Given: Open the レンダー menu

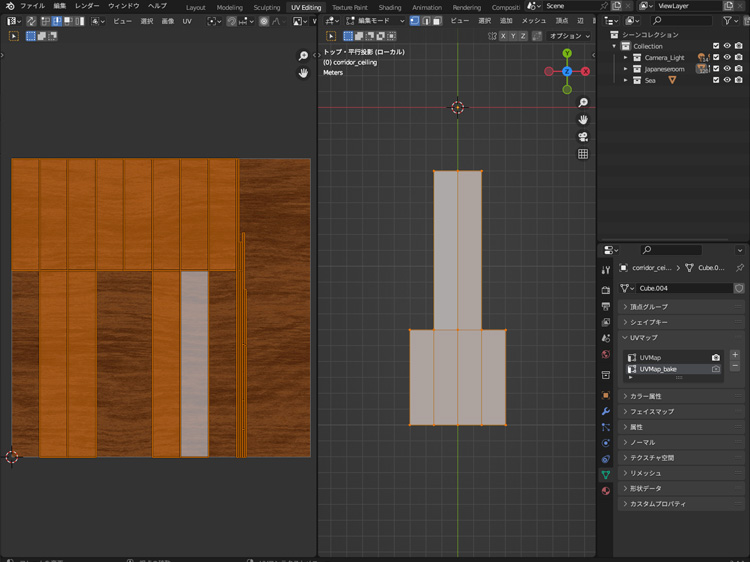Looking at the screenshot, I should (87, 6).
